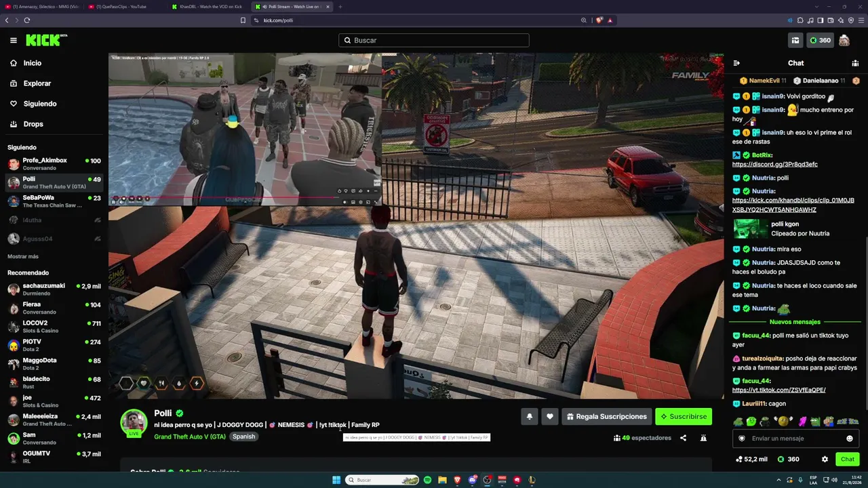Open Brave Leo AI sparkle icon

(841, 20)
